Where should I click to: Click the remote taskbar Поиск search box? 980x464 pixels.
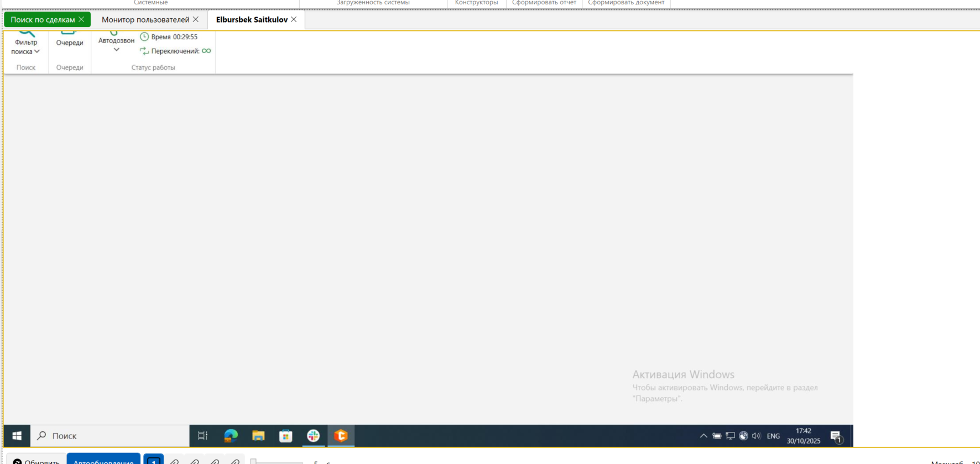[110, 436]
